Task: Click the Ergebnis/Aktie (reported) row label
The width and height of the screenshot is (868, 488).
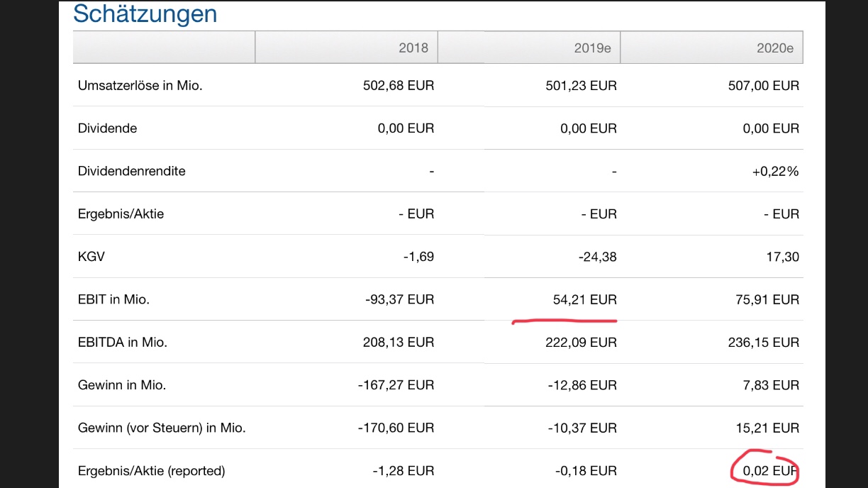Action: (x=151, y=470)
